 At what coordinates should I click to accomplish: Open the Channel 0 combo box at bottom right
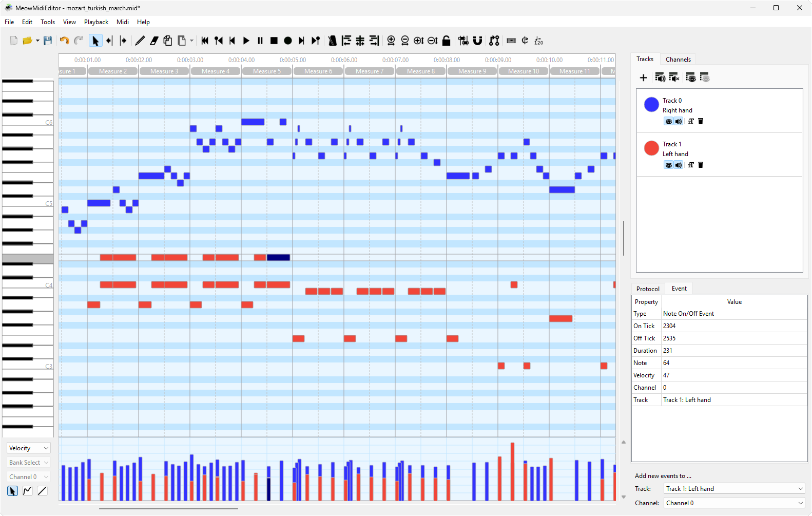(x=734, y=503)
